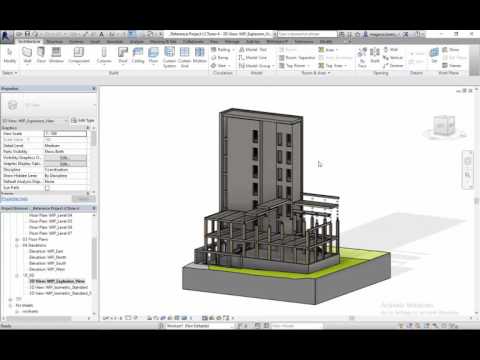Screen dimensions: 480x360
Task: Select the Modify tool
Action: 10,55
